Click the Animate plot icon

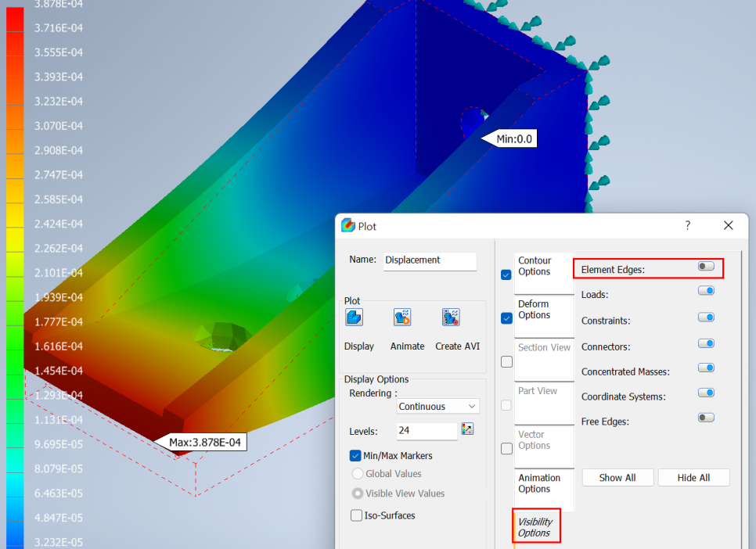point(402,318)
